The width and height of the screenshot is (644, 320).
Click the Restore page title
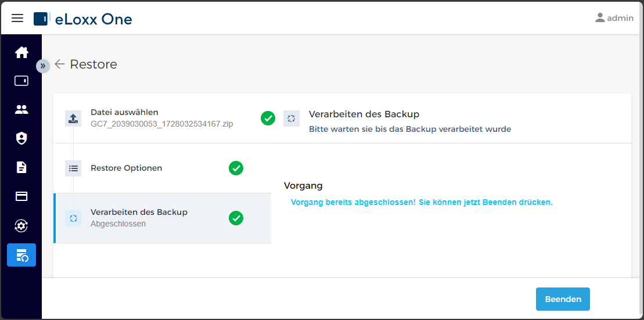click(93, 64)
